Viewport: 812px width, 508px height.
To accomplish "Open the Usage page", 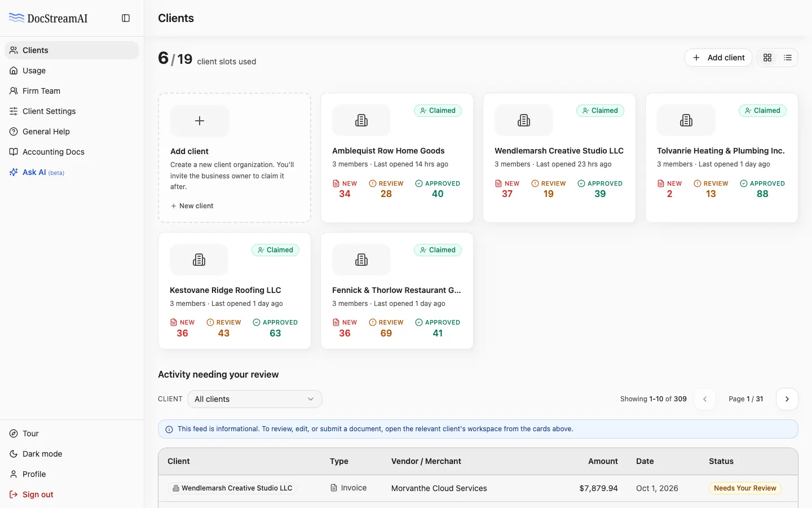I will point(72,71).
